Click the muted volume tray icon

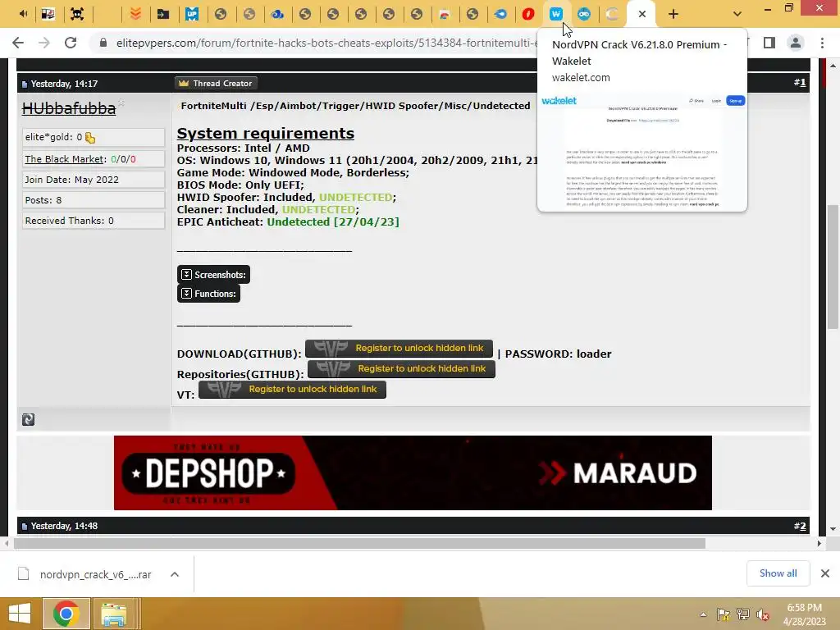tap(763, 614)
